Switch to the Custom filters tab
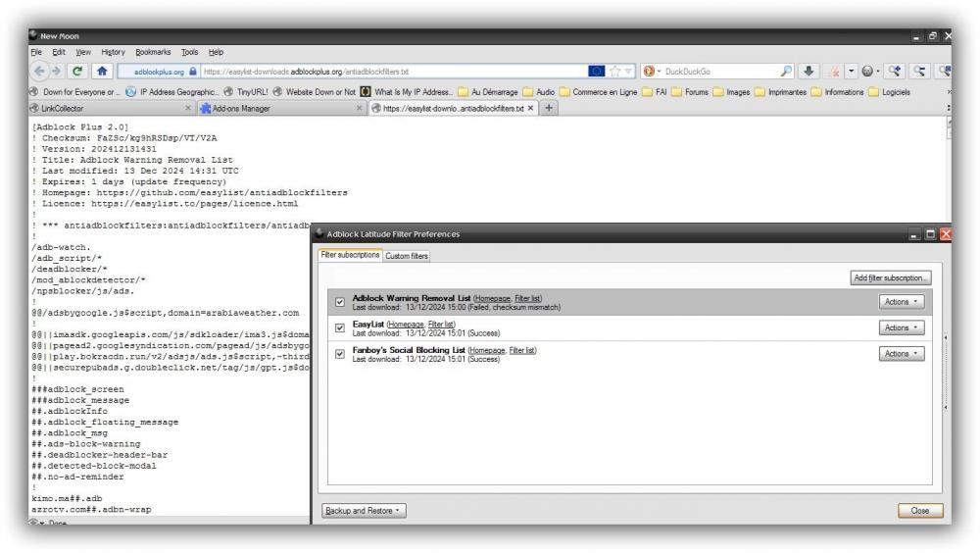The image size is (980, 553). pos(407,256)
